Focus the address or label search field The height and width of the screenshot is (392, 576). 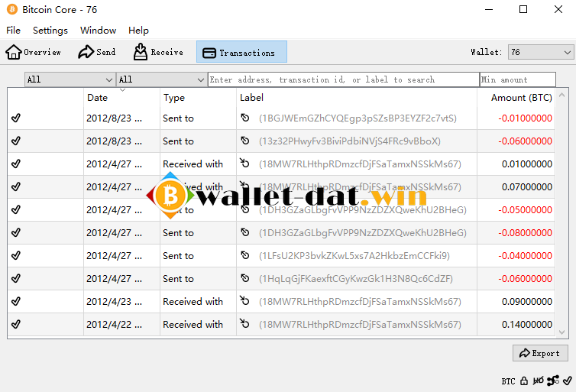(x=344, y=79)
